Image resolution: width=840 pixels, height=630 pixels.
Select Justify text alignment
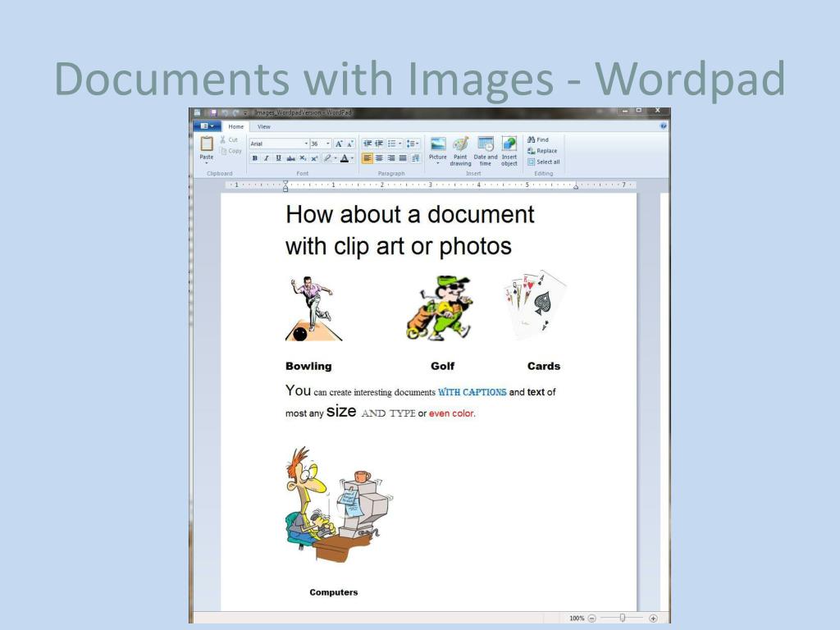click(x=402, y=158)
